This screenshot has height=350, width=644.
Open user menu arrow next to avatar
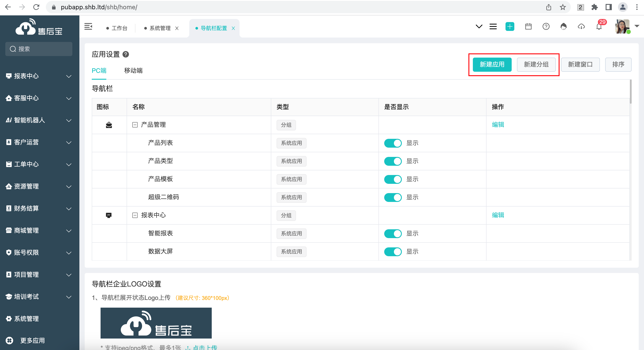(637, 26)
